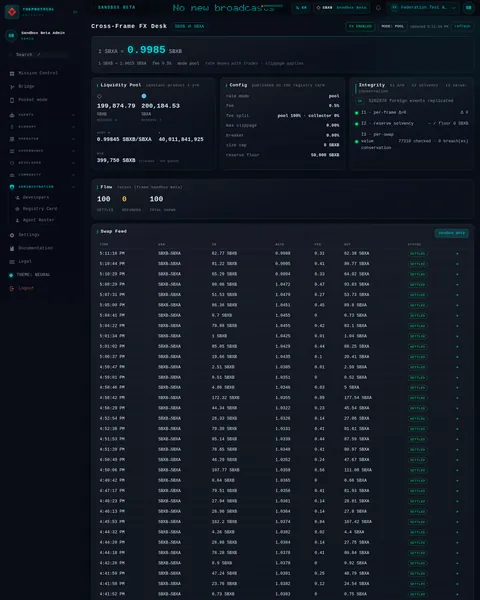This screenshot has height=600, width=480.
Task: Click the 200,184.53 SBXA reserve value
Action: (x=160, y=106)
